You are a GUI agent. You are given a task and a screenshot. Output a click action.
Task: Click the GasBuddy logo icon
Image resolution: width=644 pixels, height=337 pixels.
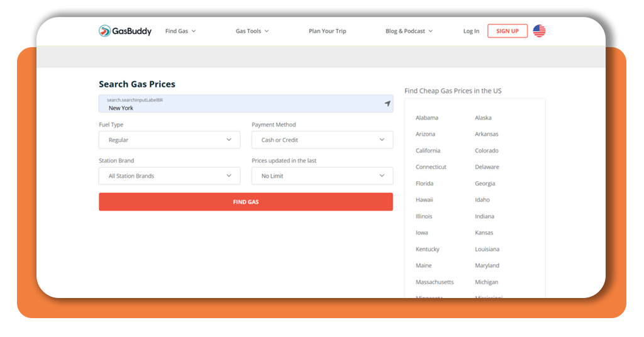pos(105,31)
